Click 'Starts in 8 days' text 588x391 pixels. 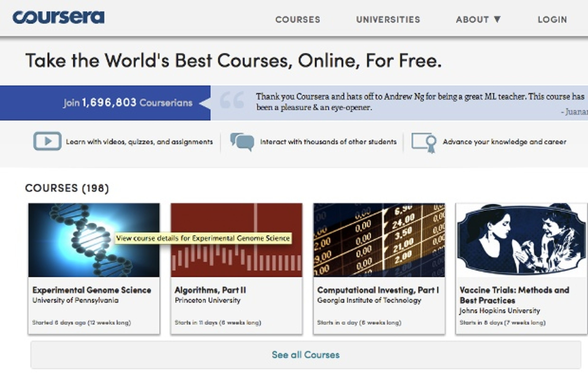(x=503, y=322)
